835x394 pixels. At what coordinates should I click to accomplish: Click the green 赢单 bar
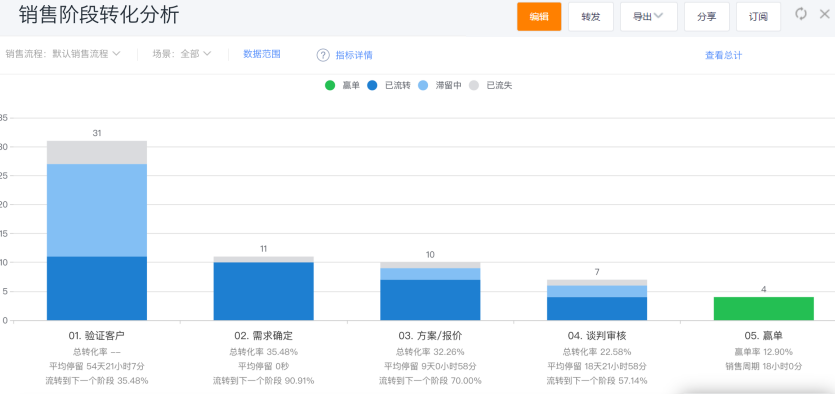tap(764, 309)
